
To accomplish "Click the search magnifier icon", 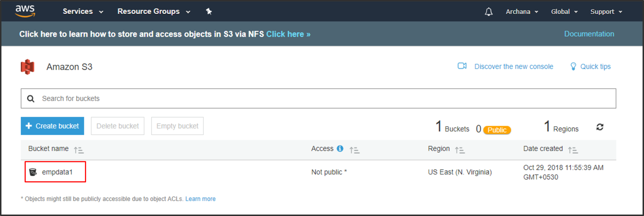I will tap(31, 99).
